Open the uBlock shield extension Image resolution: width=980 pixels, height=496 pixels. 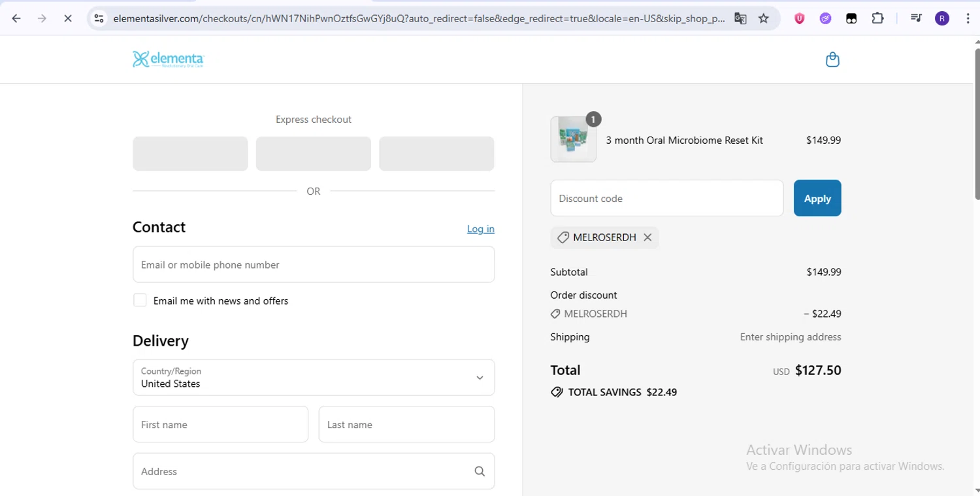click(x=799, y=18)
